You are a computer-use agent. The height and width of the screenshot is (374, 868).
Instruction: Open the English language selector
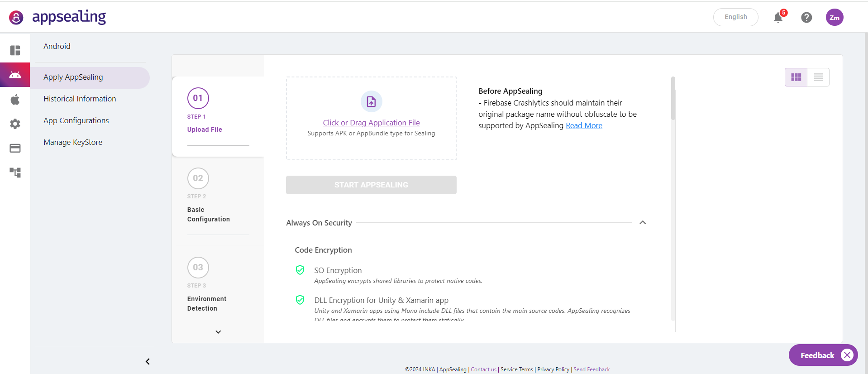point(735,17)
